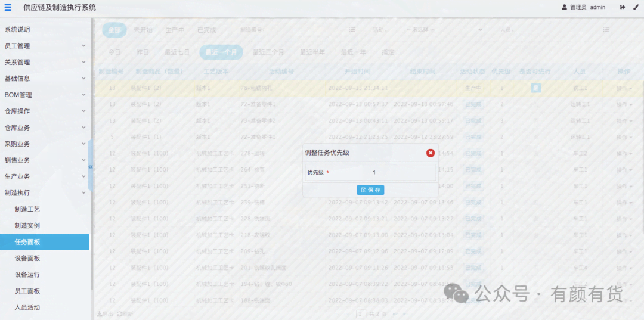This screenshot has width=644, height=320.
Task: Click the 员工面板 menu entry
Action: (27, 291)
